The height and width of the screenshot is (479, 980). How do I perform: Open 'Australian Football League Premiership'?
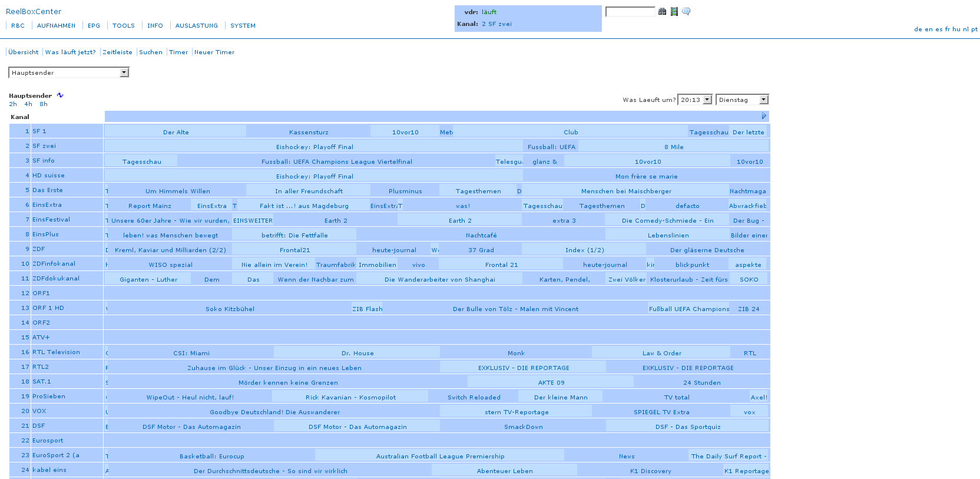coord(441,457)
